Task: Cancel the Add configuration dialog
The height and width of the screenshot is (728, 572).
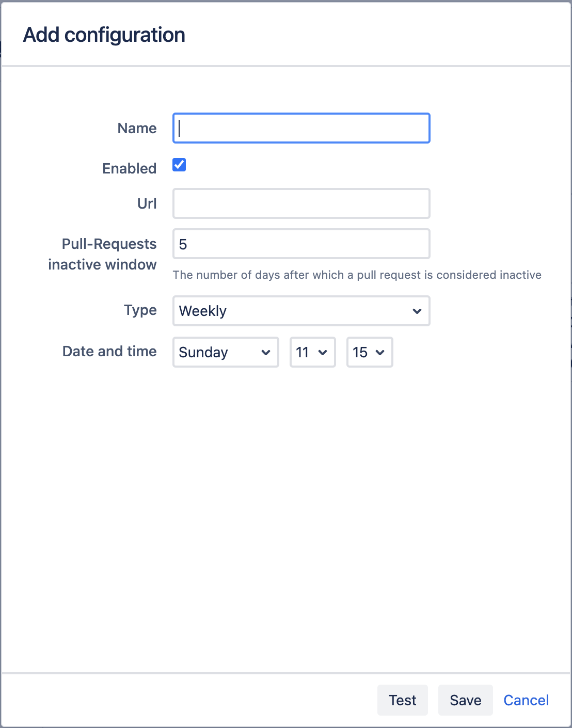Action: [526, 700]
